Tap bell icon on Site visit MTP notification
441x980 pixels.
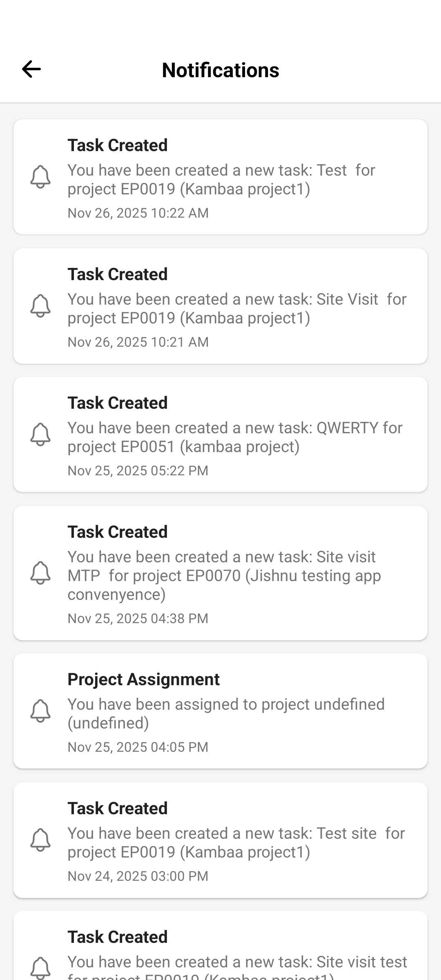40,573
